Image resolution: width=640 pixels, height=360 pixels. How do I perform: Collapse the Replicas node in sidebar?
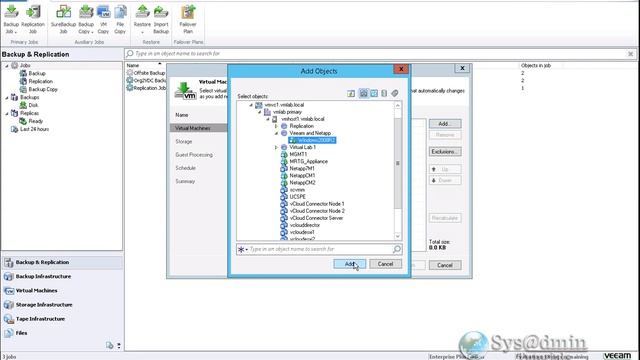point(7,113)
